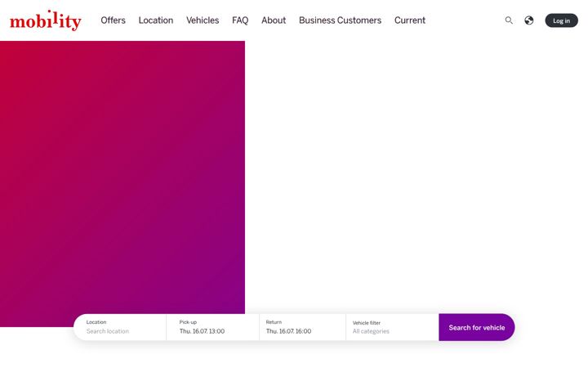Open the Offers menu
The height and width of the screenshot is (368, 588).
pos(113,20)
